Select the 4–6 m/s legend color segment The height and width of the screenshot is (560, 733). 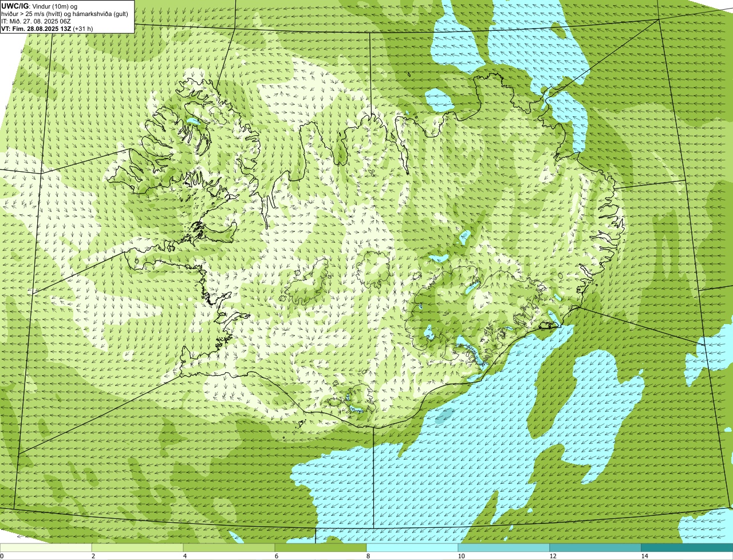(229, 547)
